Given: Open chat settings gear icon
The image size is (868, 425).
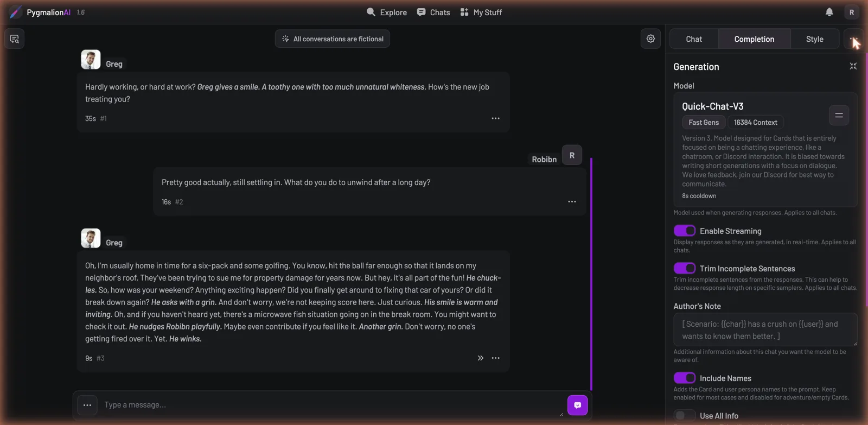Looking at the screenshot, I should pyautogui.click(x=650, y=39).
